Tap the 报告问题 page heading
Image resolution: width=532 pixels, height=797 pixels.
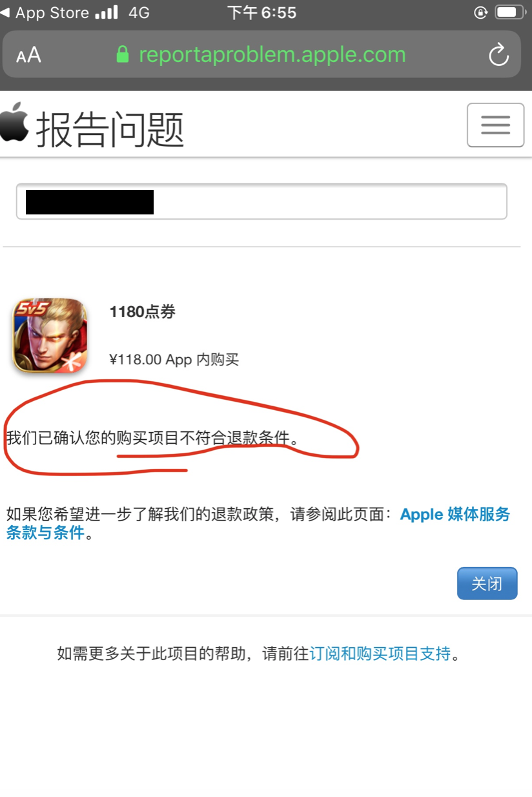[110, 129]
